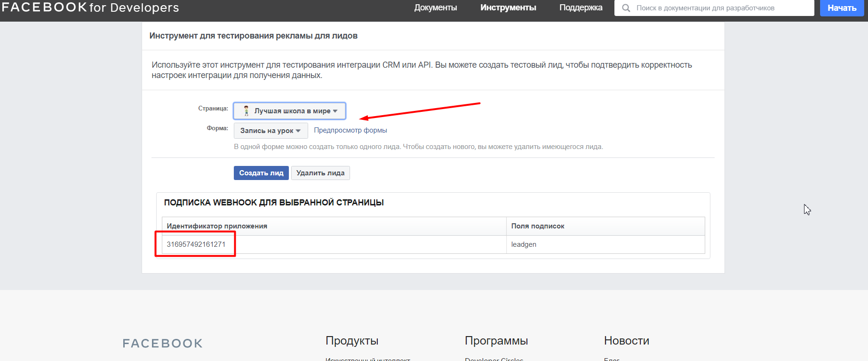Click the Продукты footer heading
The image size is (868, 361).
[352, 341]
